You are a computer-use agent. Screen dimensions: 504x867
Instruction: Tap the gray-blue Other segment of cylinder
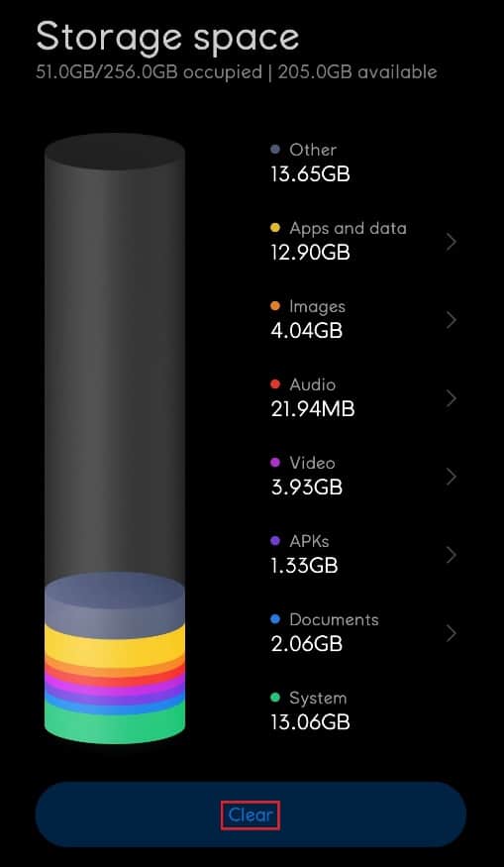pos(115,598)
